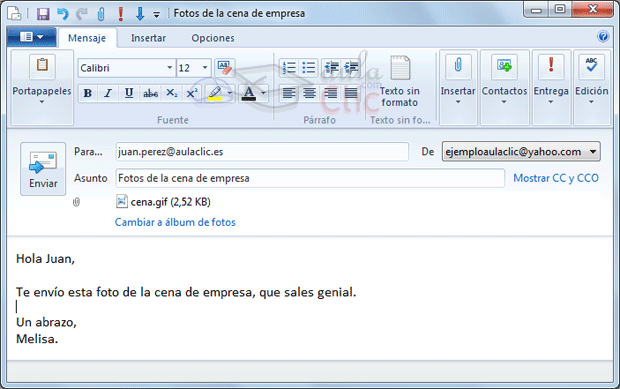Image resolution: width=620 pixels, height=389 pixels.
Task: Attach file using title bar paperclip icon
Action: point(101,14)
